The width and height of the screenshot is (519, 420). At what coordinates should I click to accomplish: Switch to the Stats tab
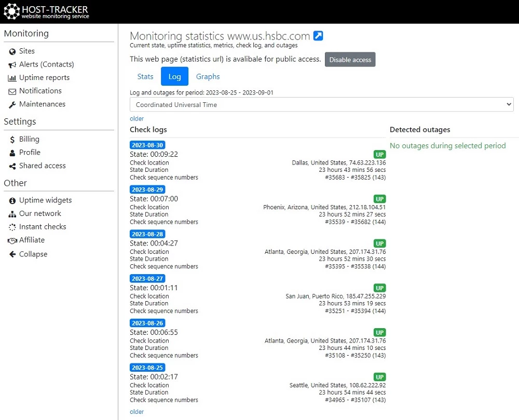point(145,76)
